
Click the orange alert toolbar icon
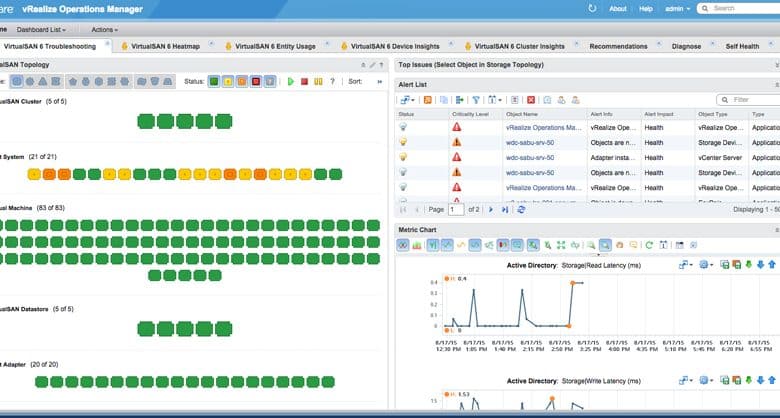tap(427, 100)
